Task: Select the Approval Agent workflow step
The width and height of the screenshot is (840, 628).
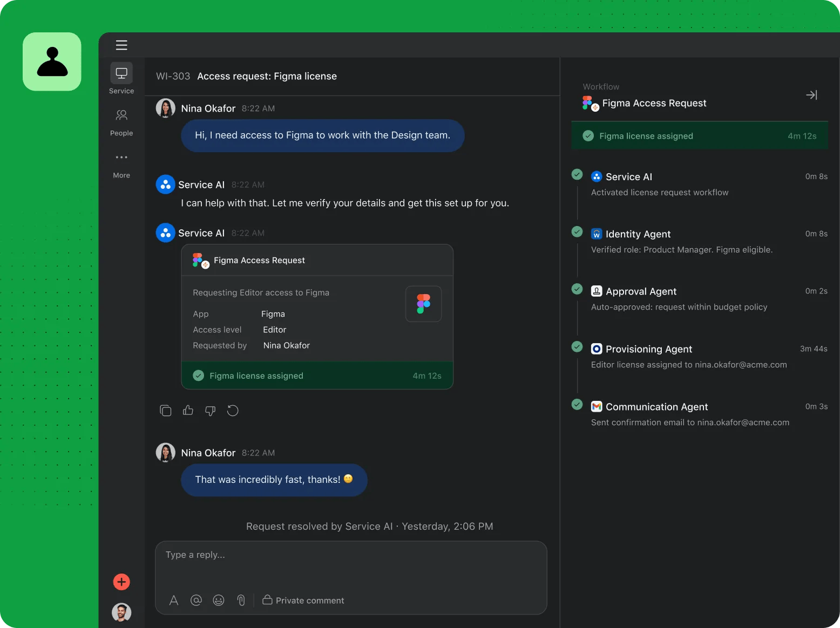Action: (700, 299)
